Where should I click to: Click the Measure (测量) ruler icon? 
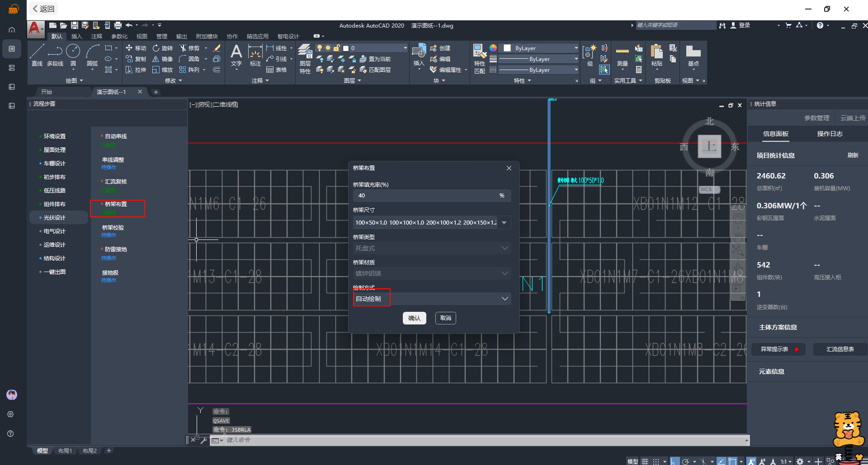[x=622, y=52]
